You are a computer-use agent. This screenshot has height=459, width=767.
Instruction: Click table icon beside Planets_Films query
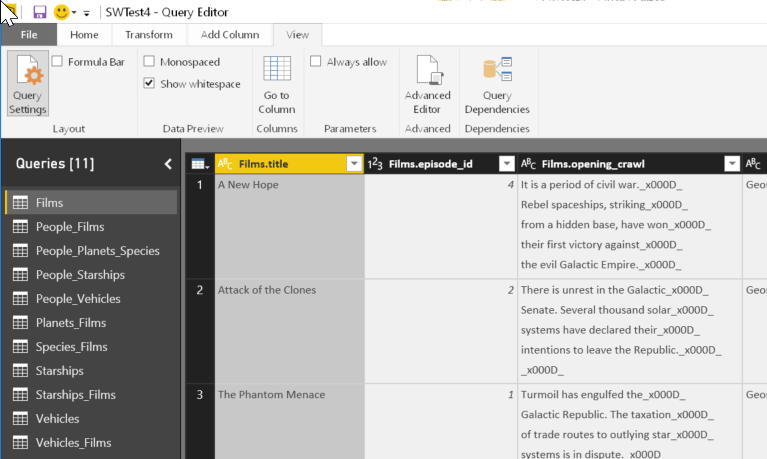(x=20, y=322)
